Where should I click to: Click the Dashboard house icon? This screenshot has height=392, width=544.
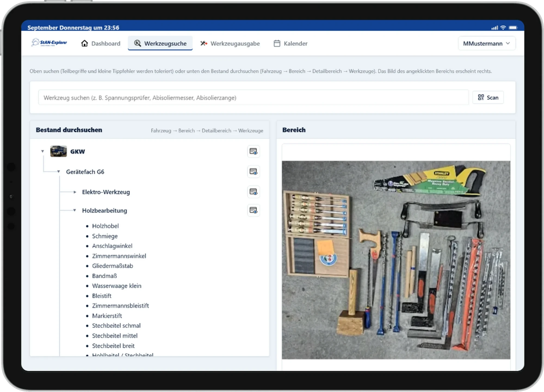85,43
